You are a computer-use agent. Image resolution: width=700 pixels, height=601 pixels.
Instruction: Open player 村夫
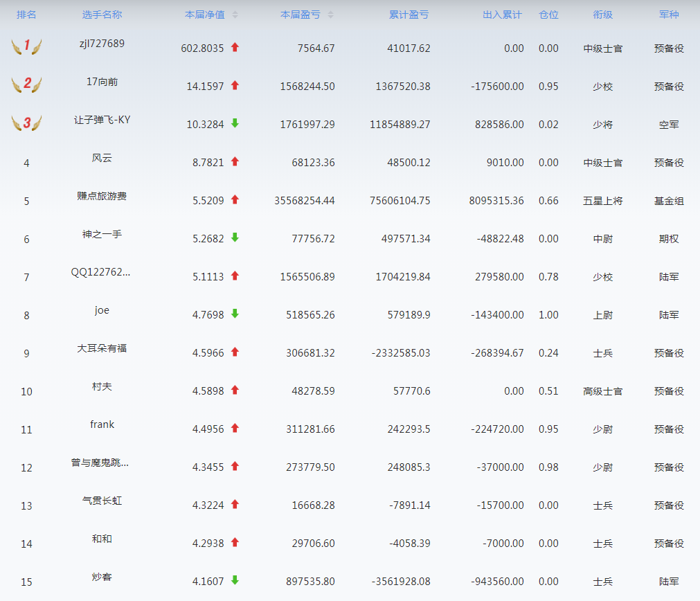click(x=102, y=386)
